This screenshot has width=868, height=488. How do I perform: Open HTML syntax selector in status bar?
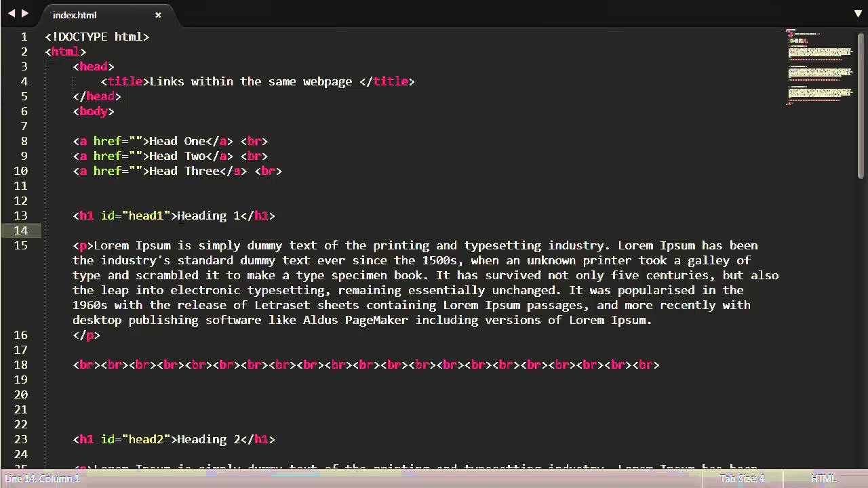pyautogui.click(x=823, y=479)
